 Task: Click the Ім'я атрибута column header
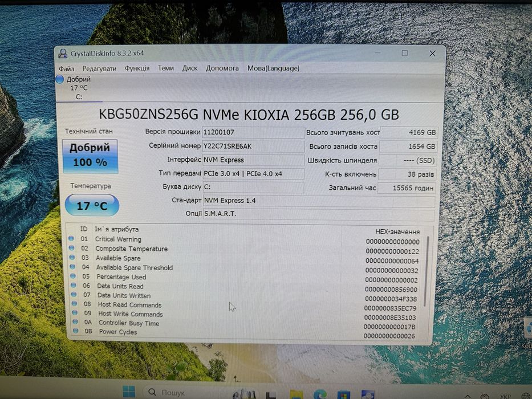tap(116, 229)
